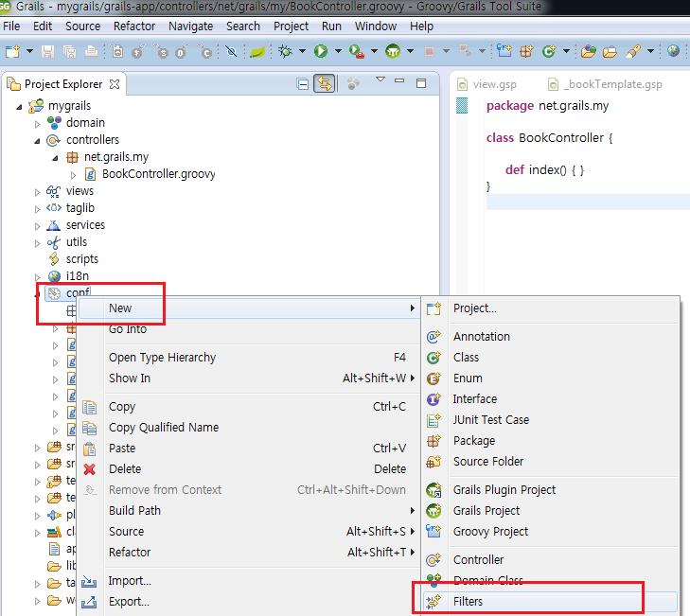Collapse the controllers folder
Viewport: 690px width, 616px height.
[37, 141]
